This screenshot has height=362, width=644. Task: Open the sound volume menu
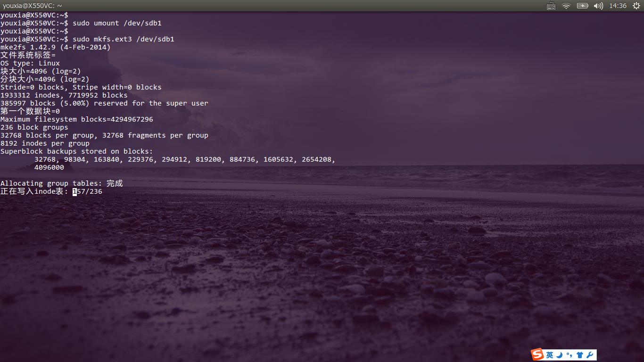598,6
